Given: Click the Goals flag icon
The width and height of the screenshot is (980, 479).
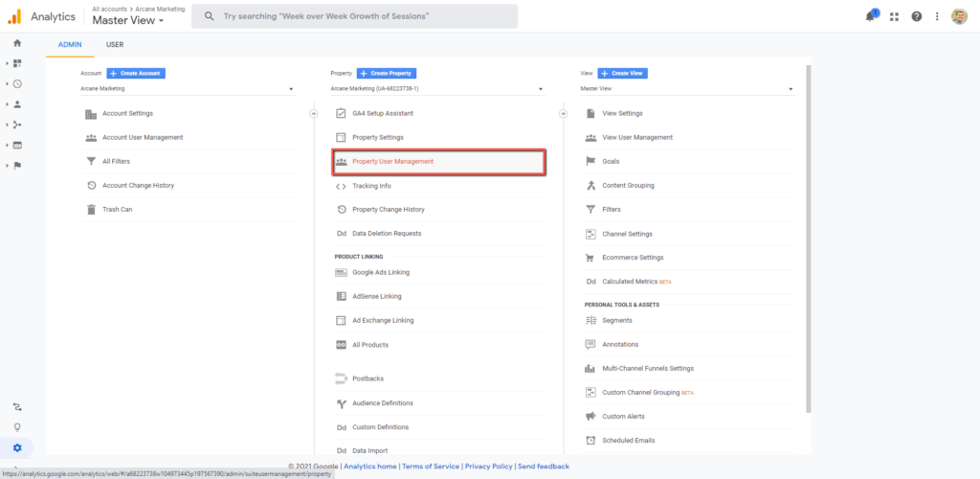Looking at the screenshot, I should coord(590,161).
